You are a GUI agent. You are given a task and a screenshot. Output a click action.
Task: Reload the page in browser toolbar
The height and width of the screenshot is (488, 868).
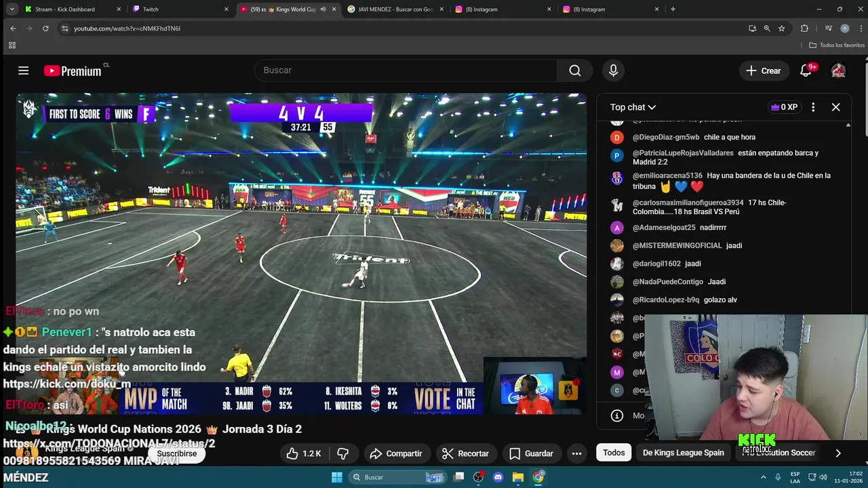coord(45,28)
